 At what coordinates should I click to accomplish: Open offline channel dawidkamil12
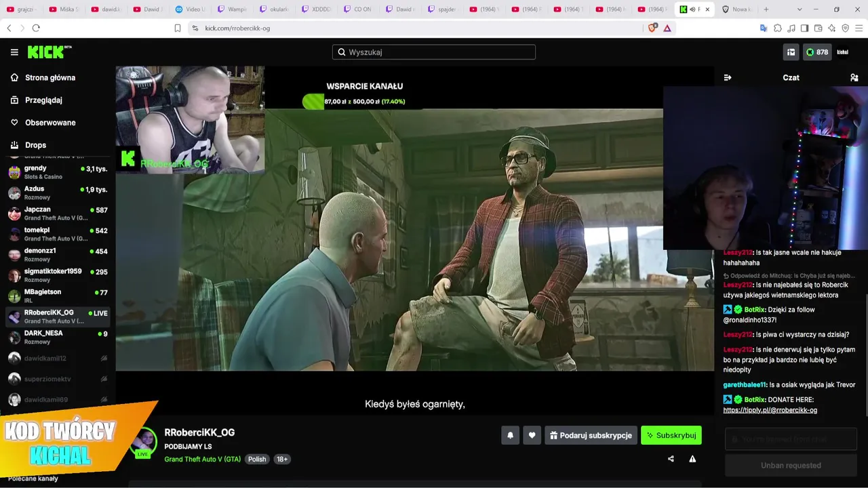pyautogui.click(x=58, y=358)
